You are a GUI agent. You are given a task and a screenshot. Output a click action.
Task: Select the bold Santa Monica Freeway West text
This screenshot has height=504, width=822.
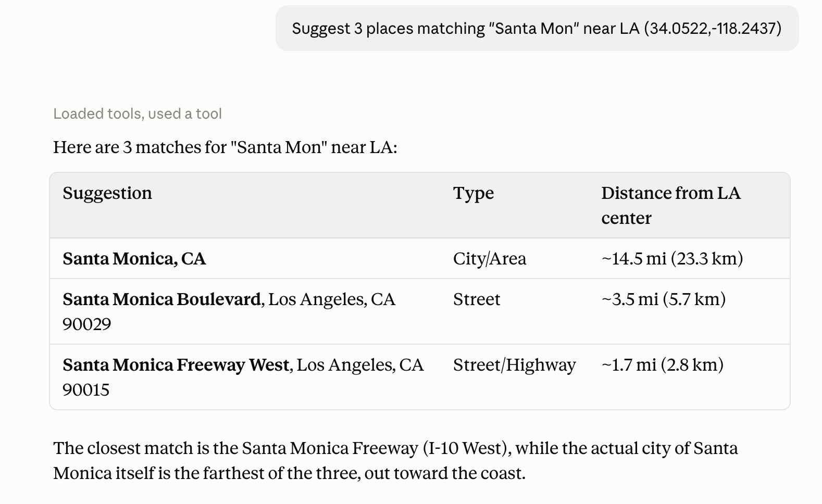pos(176,365)
